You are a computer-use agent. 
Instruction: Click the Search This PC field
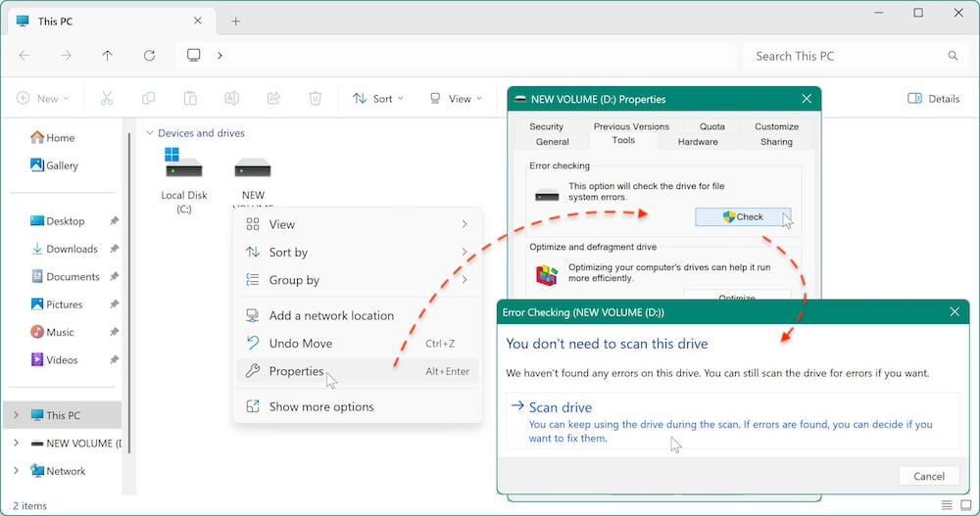(855, 56)
